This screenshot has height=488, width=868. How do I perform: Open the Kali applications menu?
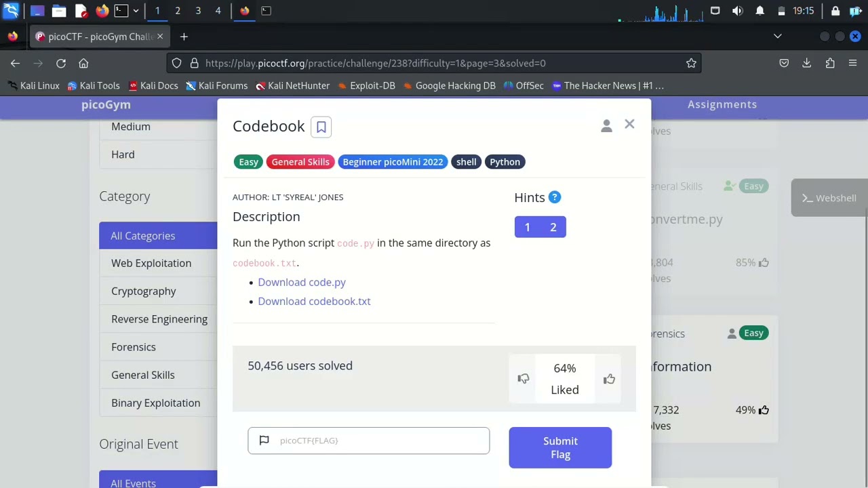12,11
